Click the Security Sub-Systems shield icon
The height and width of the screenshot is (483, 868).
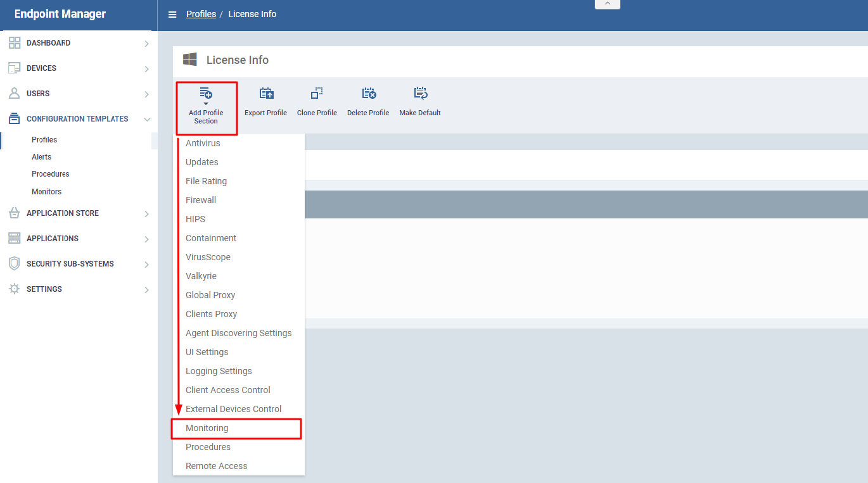(15, 264)
